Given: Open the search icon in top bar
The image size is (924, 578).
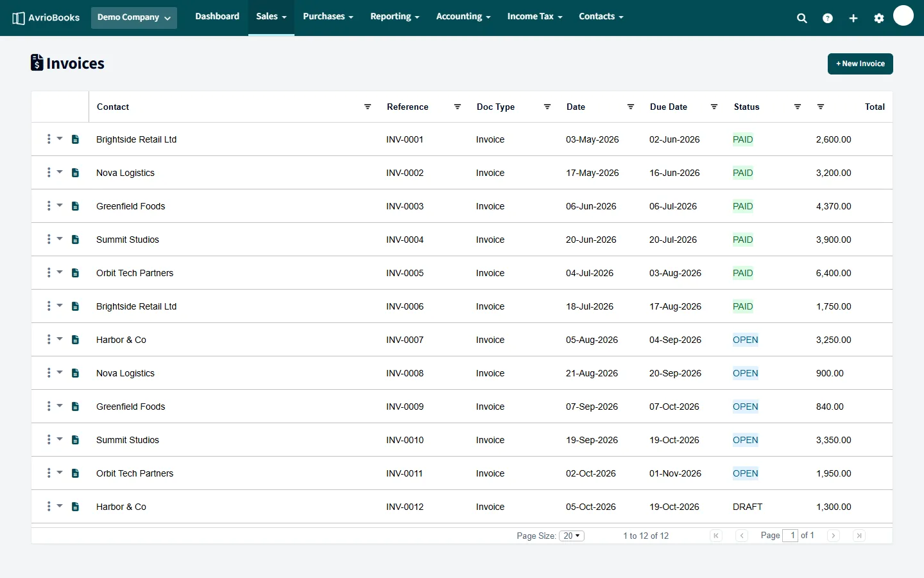Looking at the screenshot, I should pos(802,19).
